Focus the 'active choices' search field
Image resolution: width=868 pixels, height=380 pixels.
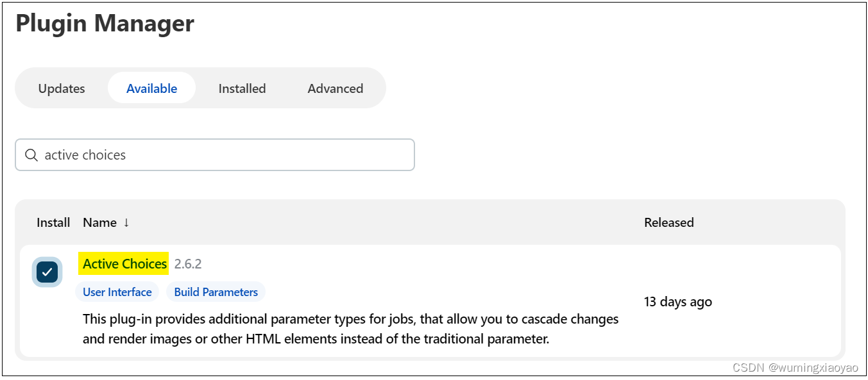click(215, 155)
